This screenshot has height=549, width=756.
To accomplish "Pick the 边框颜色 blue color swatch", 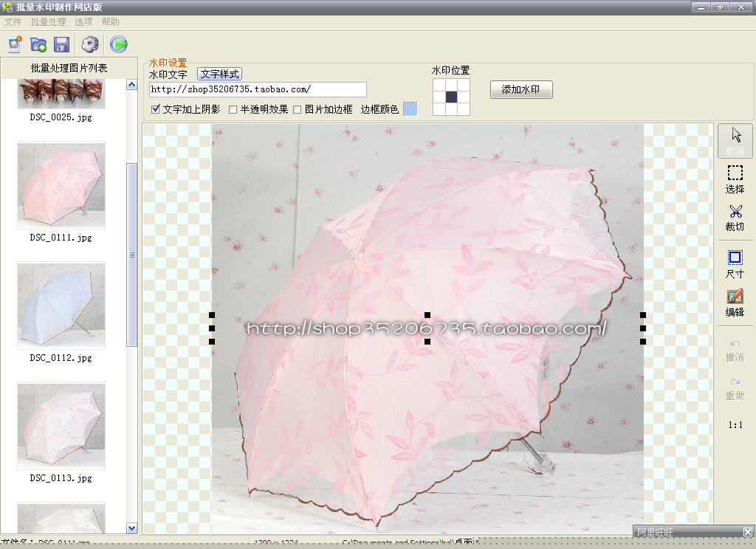I will (410, 109).
